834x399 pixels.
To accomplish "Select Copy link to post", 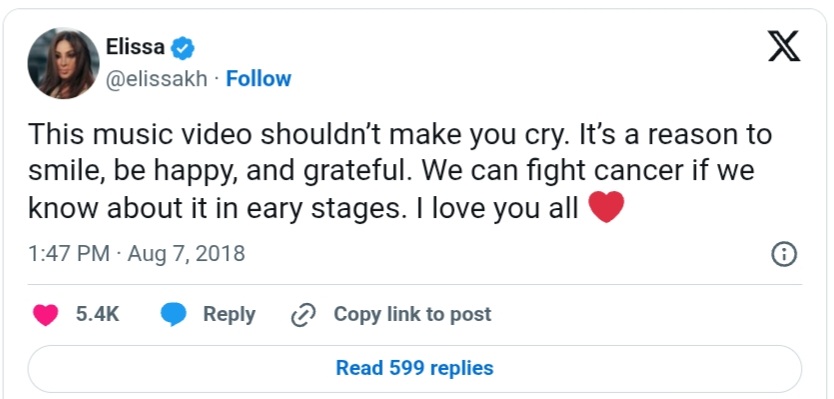I will click(412, 314).
